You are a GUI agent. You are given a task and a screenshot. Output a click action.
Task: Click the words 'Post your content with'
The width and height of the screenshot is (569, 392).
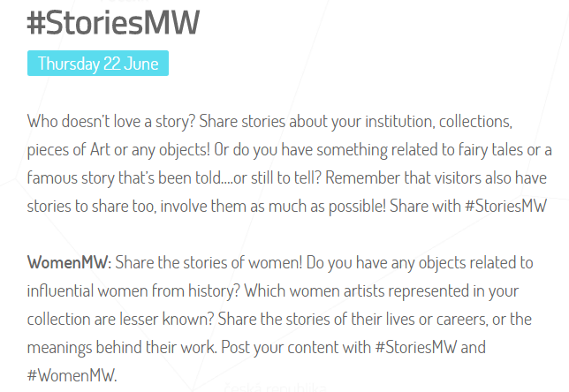pyautogui.click(x=296, y=347)
